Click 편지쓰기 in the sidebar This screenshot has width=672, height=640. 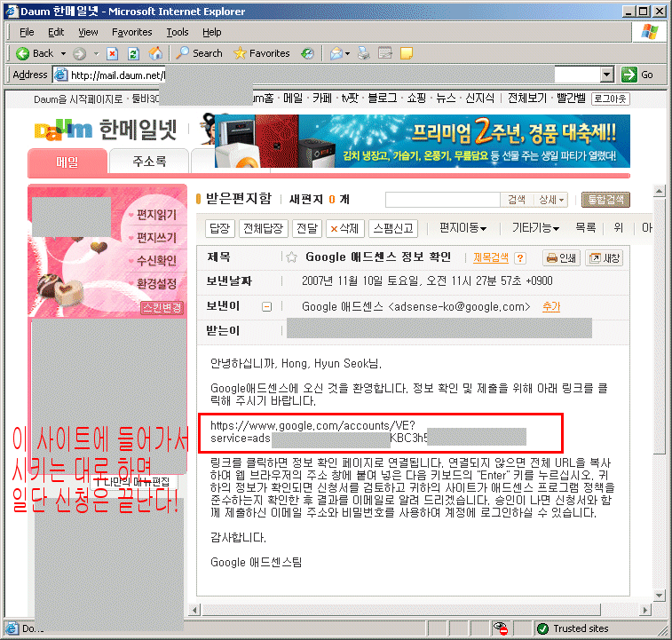(x=156, y=238)
